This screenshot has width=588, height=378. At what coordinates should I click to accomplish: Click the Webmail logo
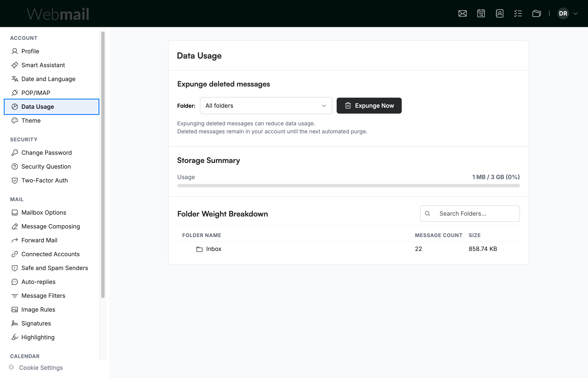click(58, 14)
